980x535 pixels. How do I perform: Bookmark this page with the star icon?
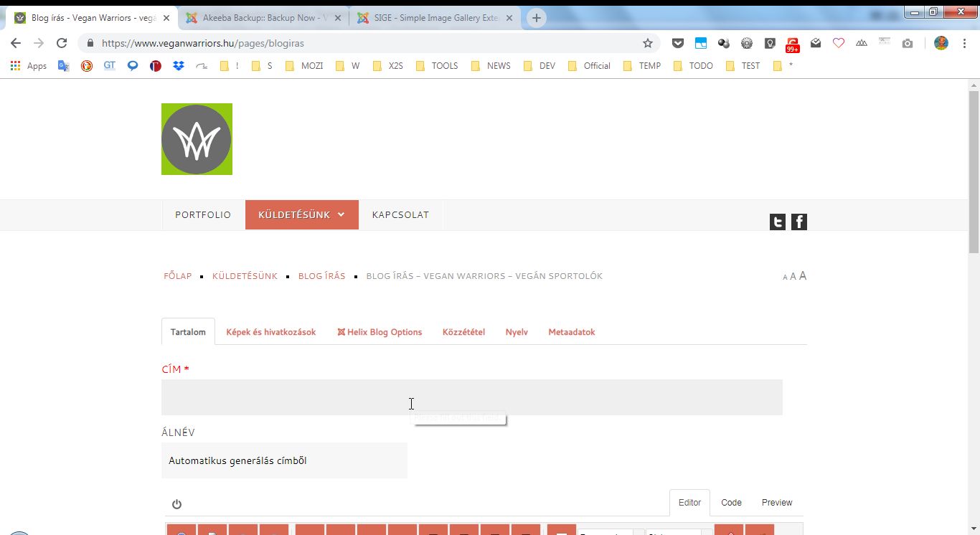pos(647,43)
